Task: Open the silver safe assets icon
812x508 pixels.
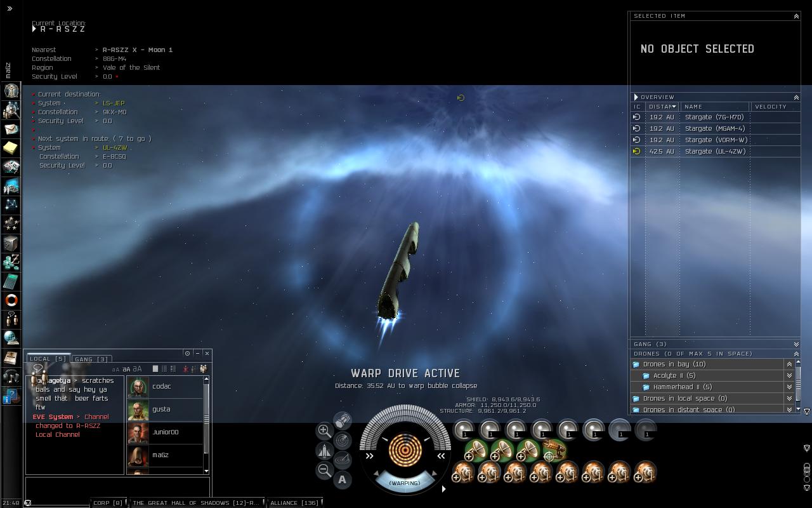Action: coord(11,243)
